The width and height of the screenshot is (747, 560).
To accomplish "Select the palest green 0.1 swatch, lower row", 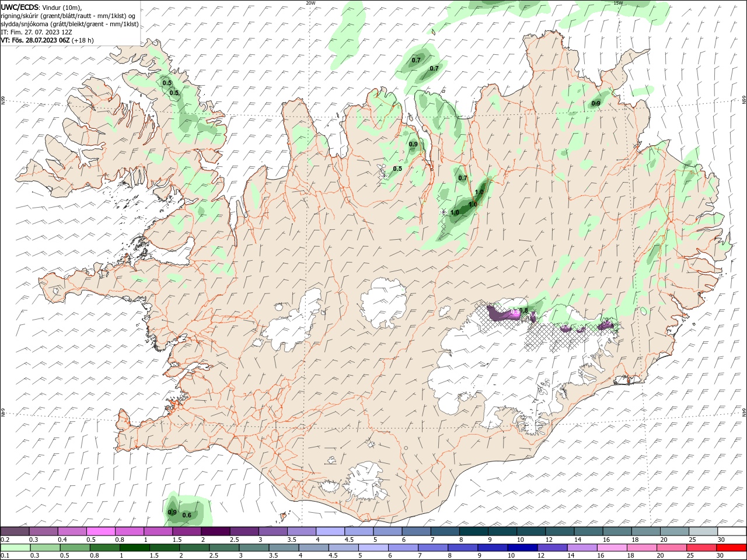I will tap(15, 548).
